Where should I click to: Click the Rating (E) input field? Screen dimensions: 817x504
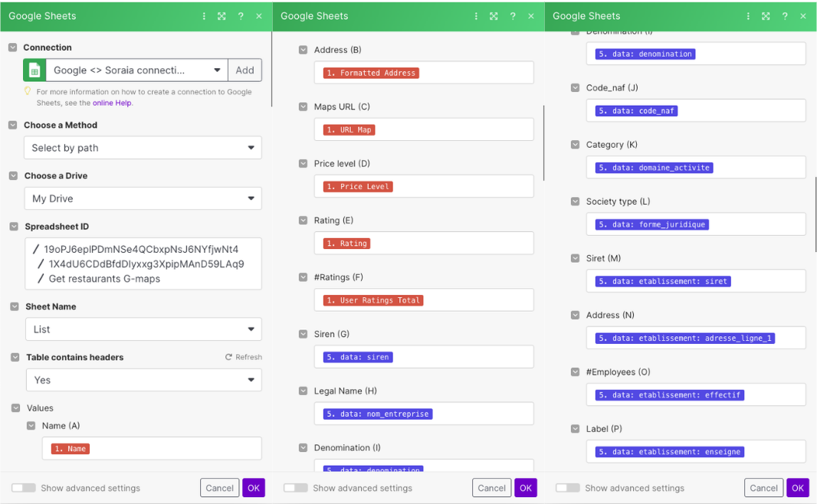click(x=424, y=243)
